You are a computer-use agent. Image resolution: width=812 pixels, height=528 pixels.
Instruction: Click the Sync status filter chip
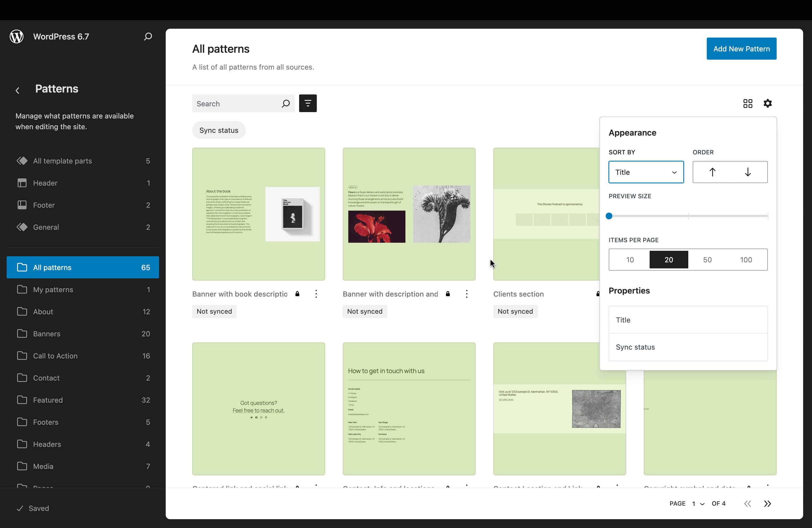[219, 130]
